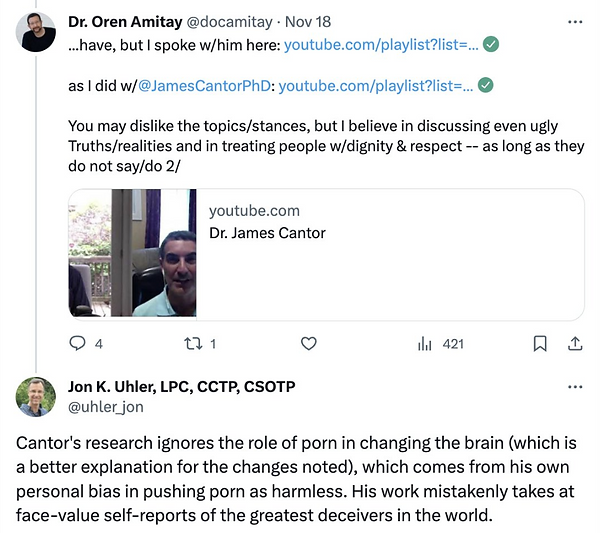Click the reply comment icon

[x=77, y=344]
